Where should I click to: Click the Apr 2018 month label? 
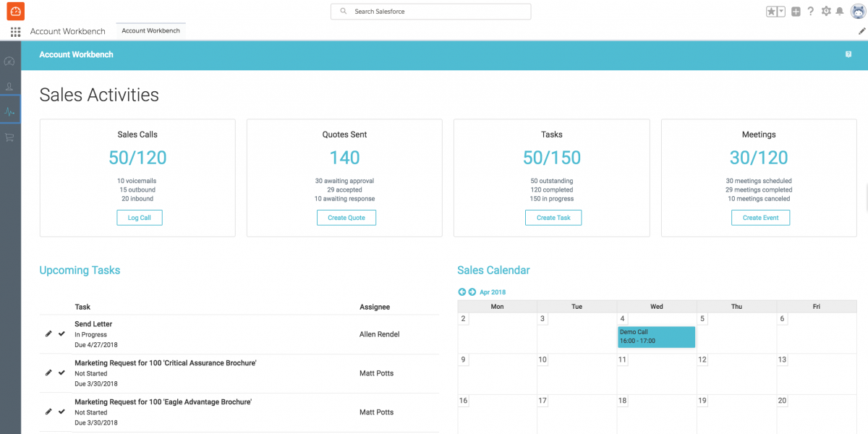tap(493, 292)
